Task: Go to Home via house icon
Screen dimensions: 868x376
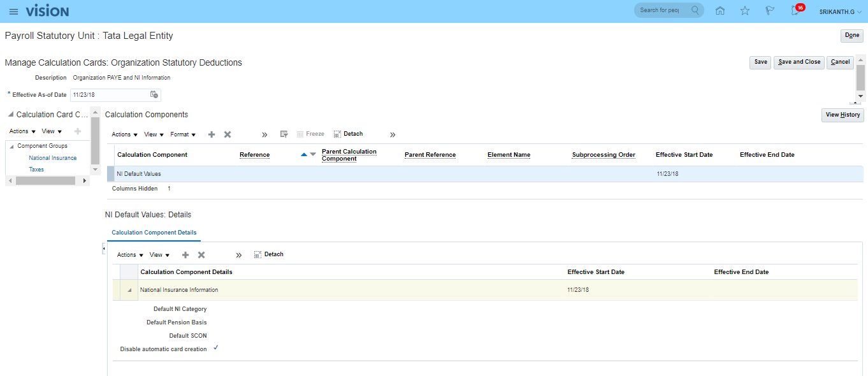Action: tap(720, 11)
